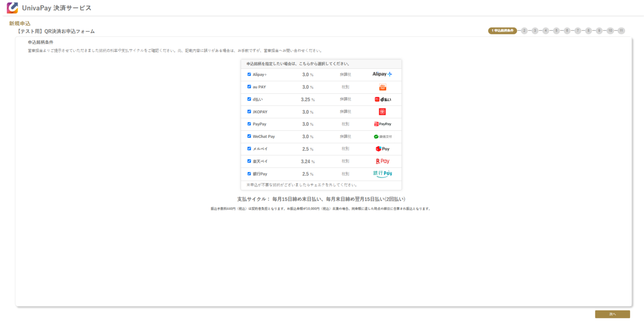This screenshot has width=644, height=326.
Task: Click the UnivaPay logo in the header
Action: tap(12, 8)
